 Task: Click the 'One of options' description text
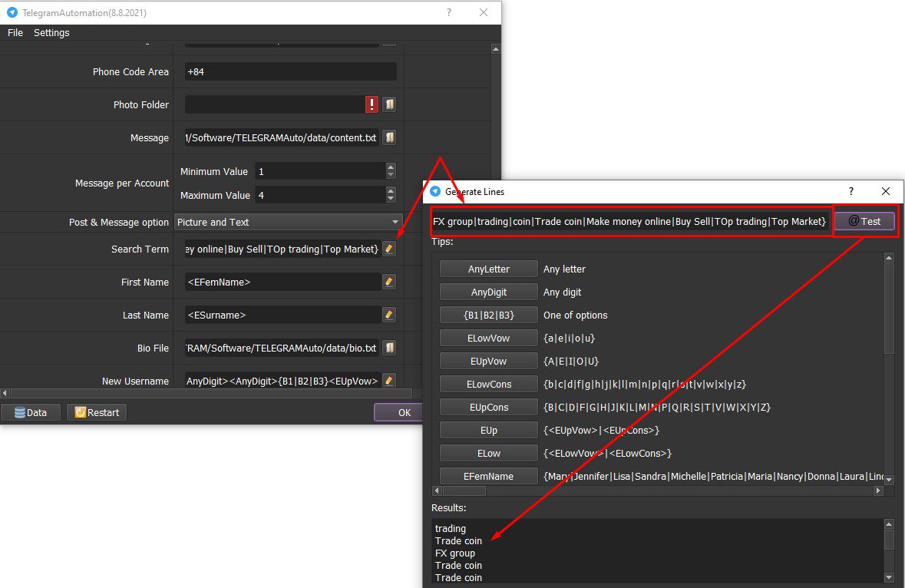tap(575, 315)
